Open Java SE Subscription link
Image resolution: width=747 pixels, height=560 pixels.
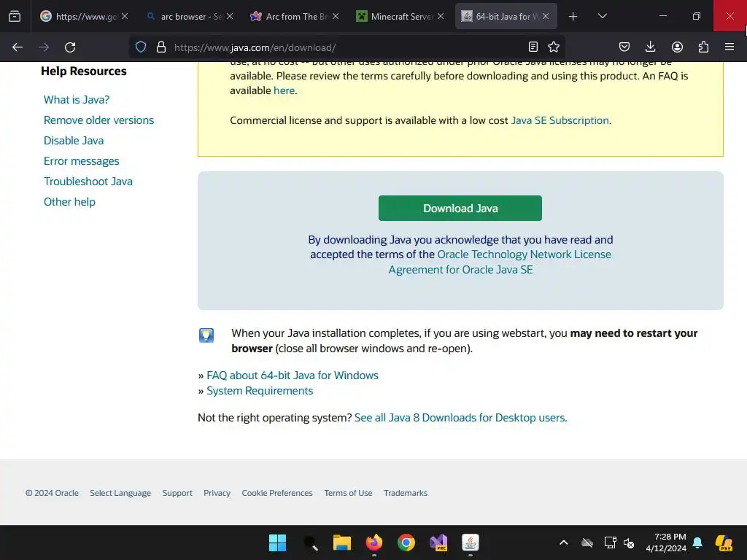[560, 120]
